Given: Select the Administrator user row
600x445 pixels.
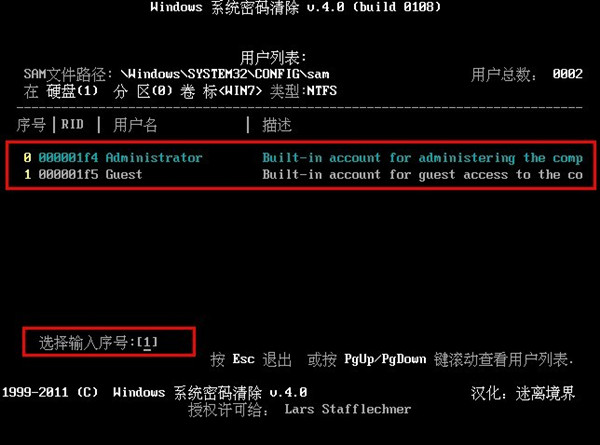Looking at the screenshot, I should point(303,158).
